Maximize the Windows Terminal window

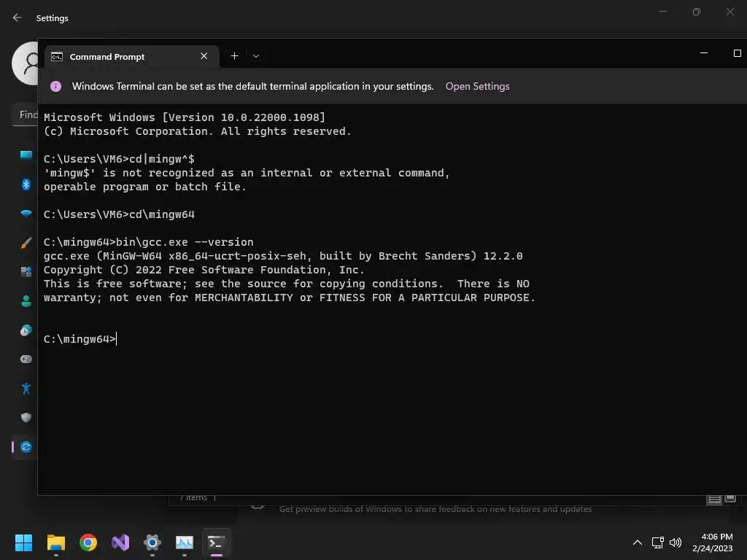737,53
